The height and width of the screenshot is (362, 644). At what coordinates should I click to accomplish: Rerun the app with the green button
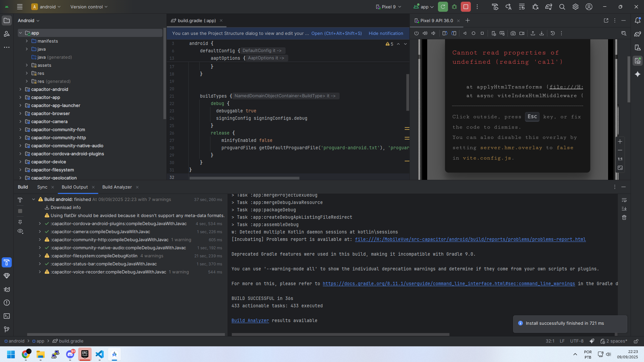coord(443,7)
